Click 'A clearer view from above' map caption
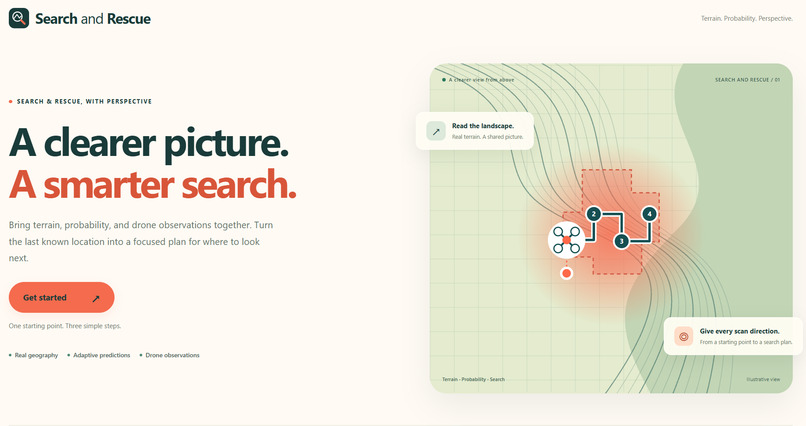Viewport: 806px width, 426px height. 481,80
